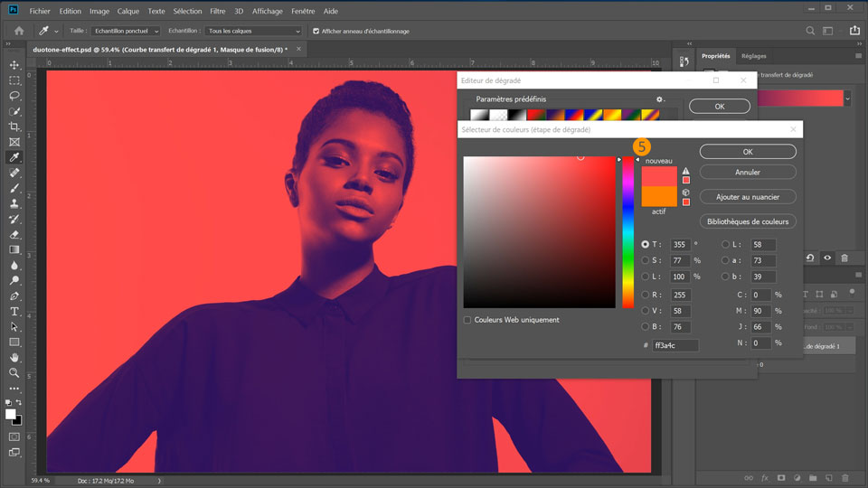Open the Affichage menu
Viewport: 868px width, 488px height.
coord(268,11)
